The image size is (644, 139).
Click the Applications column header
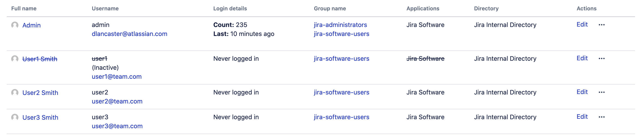click(x=423, y=9)
